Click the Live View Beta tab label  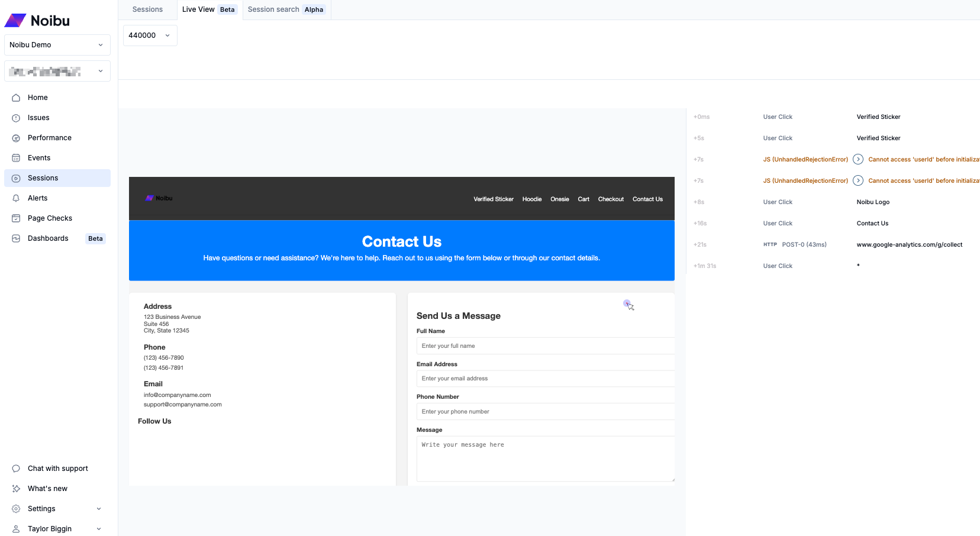(x=198, y=9)
